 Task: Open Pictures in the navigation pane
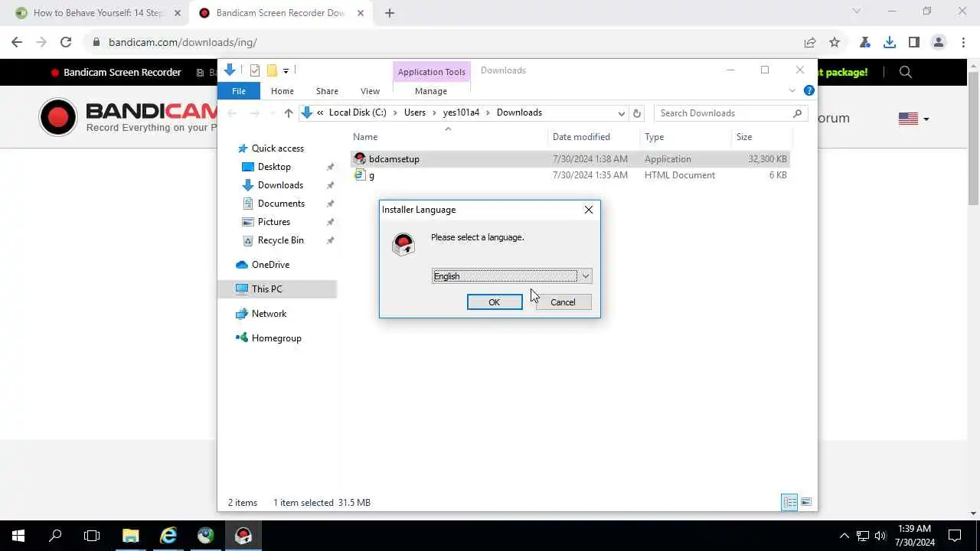click(x=274, y=222)
